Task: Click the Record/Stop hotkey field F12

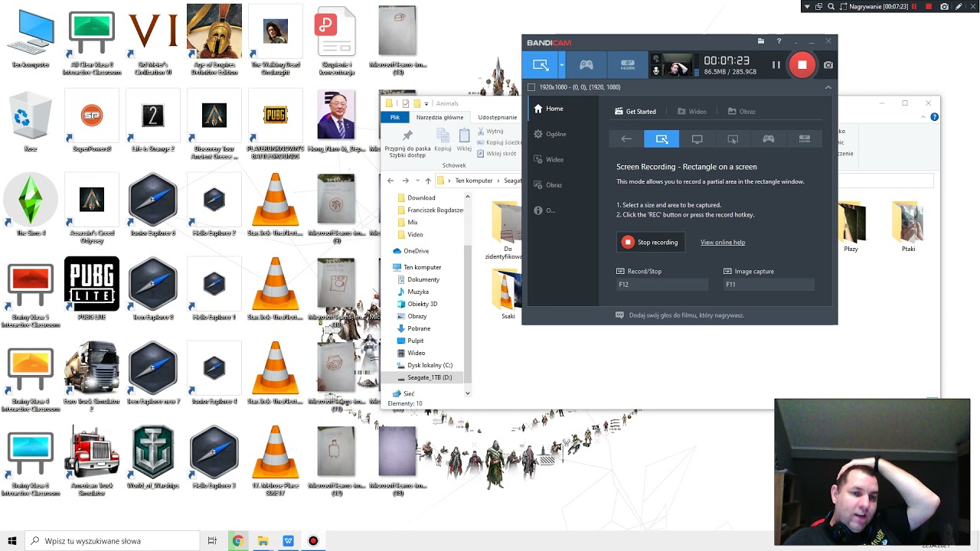Action: tap(662, 285)
